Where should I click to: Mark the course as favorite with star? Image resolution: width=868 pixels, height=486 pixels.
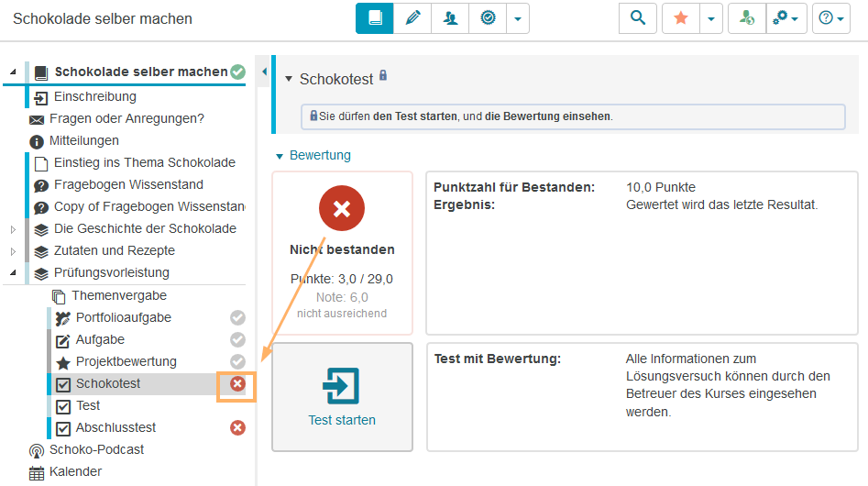(x=681, y=18)
